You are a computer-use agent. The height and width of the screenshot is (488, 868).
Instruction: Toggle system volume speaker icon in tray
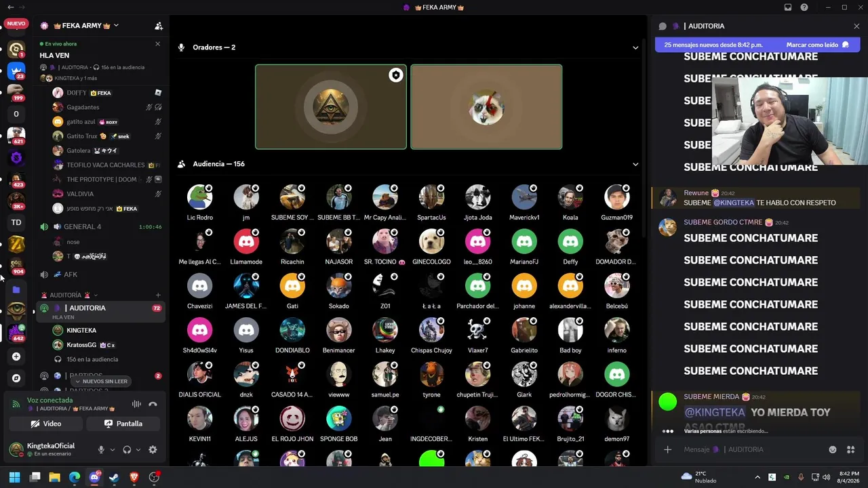[x=826, y=477]
